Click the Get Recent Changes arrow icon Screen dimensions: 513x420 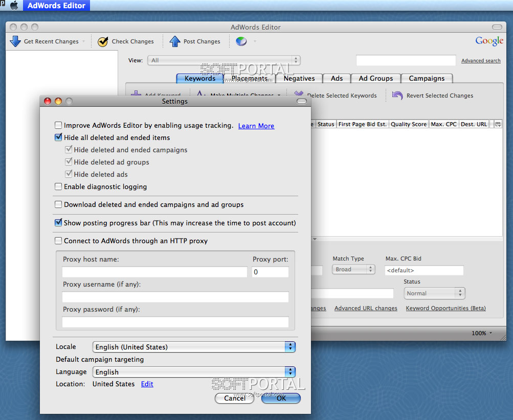pos(15,41)
